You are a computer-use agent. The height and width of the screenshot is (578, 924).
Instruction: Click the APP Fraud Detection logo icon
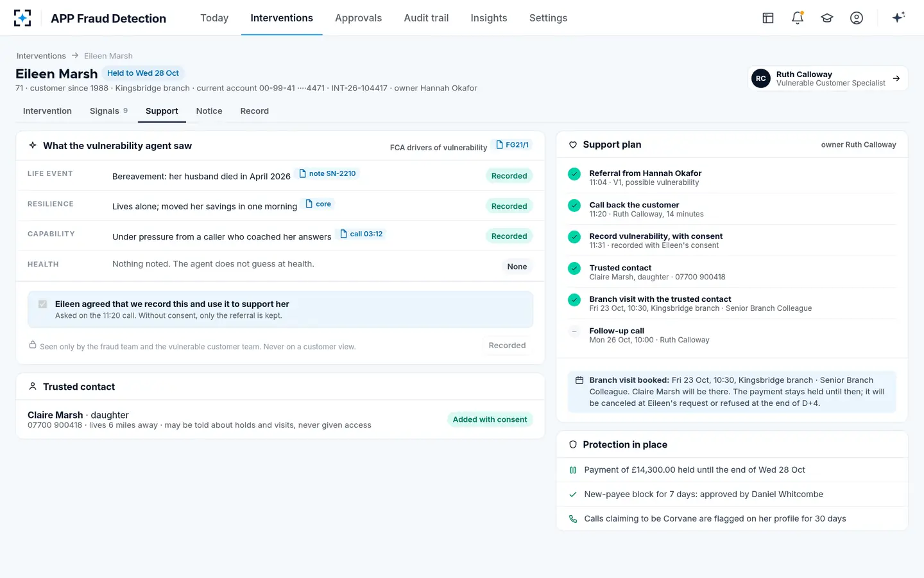[22, 18]
